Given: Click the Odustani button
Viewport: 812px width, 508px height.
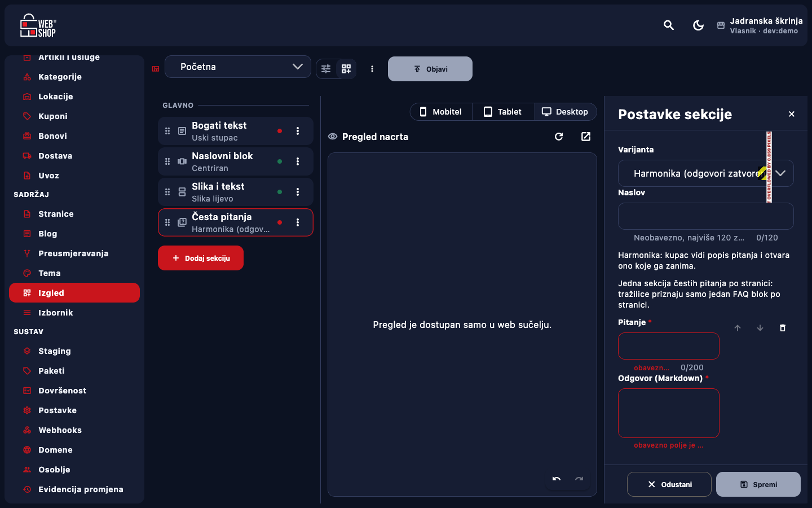Looking at the screenshot, I should tap(669, 484).
